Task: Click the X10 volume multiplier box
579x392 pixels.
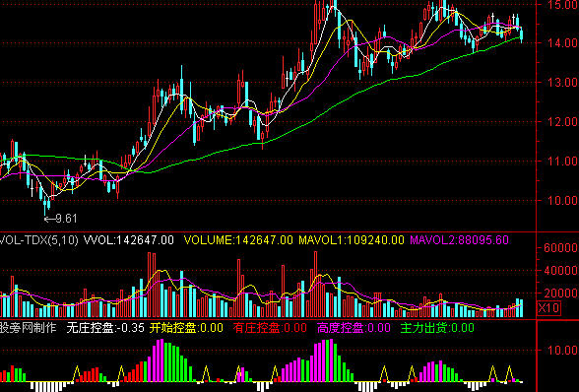Action: click(x=548, y=307)
